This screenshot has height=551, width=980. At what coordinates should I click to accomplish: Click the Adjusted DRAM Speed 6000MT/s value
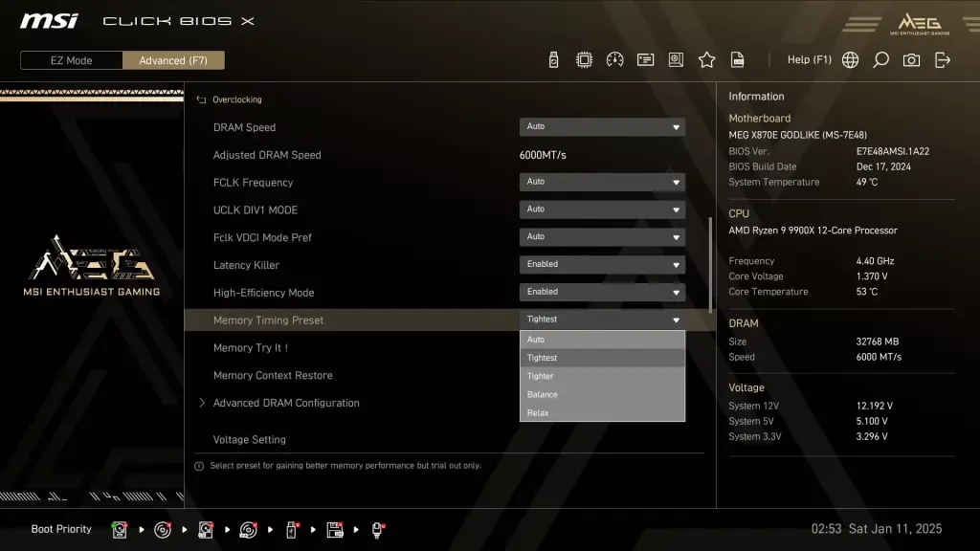[543, 155]
